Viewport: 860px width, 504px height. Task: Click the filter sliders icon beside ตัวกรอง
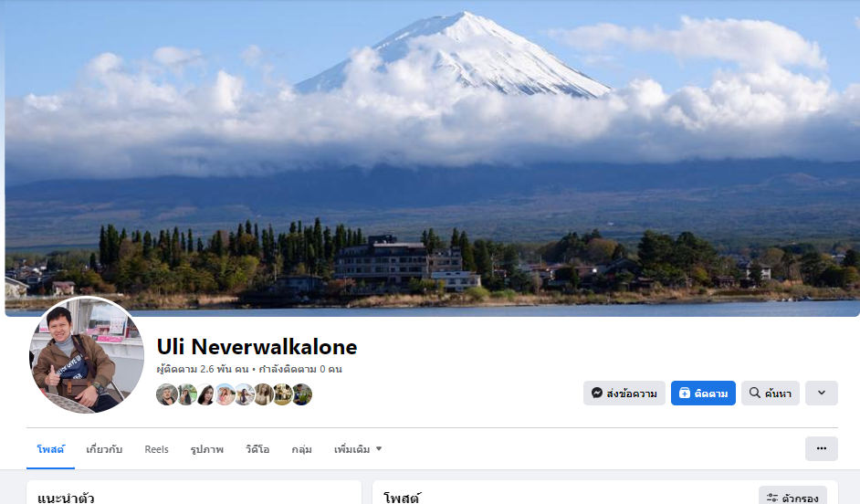click(x=772, y=498)
